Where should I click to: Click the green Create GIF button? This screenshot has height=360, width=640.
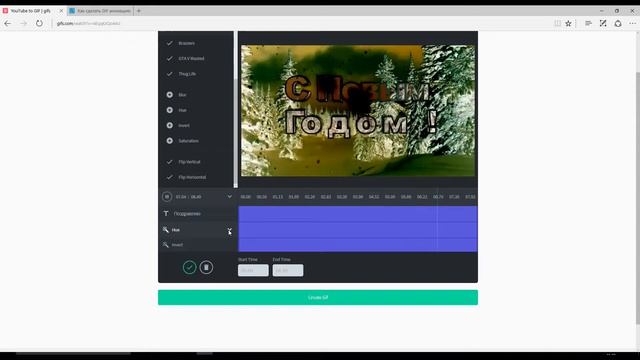tap(318, 298)
